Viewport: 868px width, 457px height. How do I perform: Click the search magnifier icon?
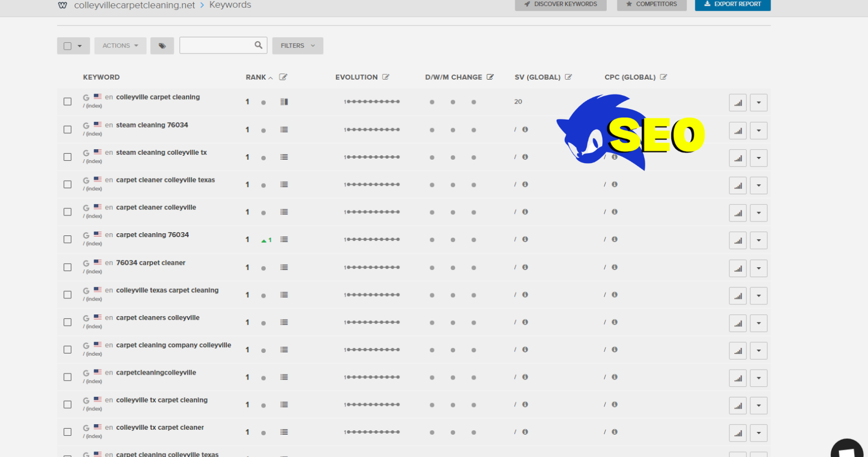pos(258,45)
